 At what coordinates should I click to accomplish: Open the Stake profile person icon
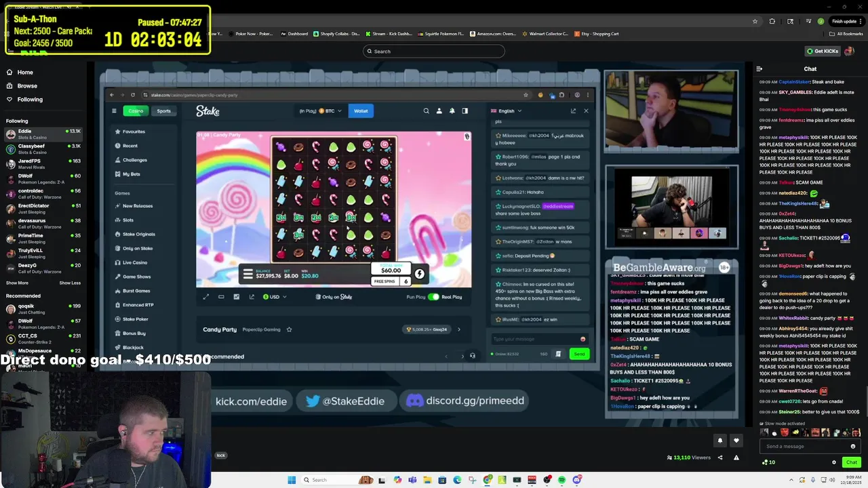(439, 111)
